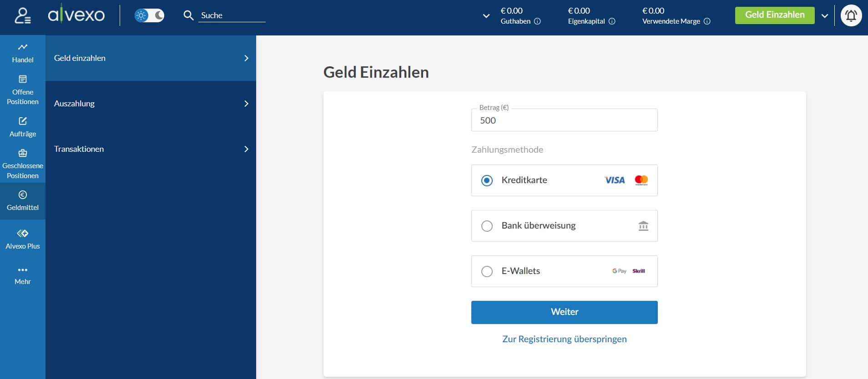868x379 pixels.
Task: Go to Handel in sidebar
Action: 23,53
